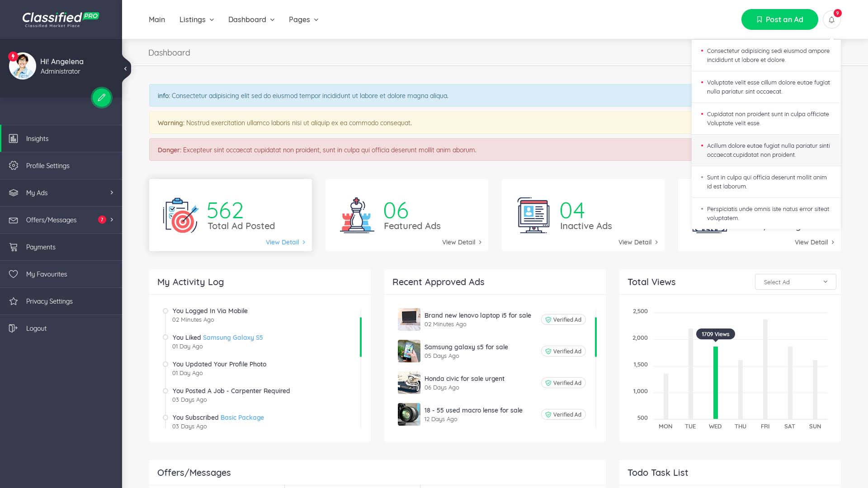Image resolution: width=868 pixels, height=488 pixels.
Task: Open the Samsung Galaxy S5 link
Action: coord(232,338)
